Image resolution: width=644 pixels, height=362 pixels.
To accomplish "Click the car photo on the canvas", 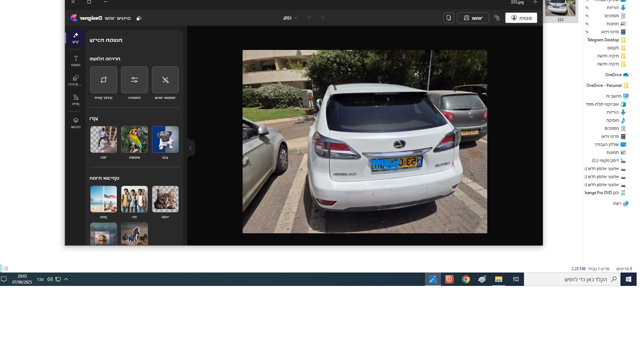I will click(365, 142).
